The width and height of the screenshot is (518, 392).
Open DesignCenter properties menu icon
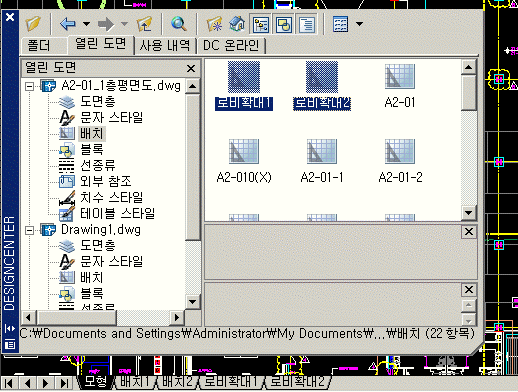coord(10,344)
